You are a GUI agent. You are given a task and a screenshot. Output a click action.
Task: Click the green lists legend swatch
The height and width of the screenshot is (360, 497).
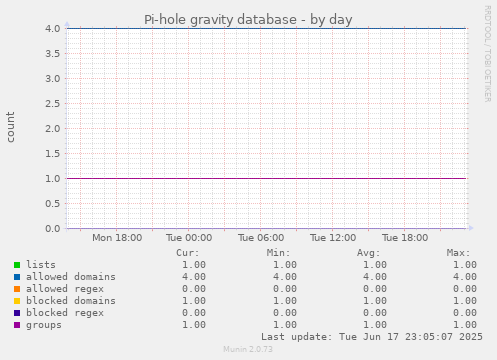pos(17,265)
